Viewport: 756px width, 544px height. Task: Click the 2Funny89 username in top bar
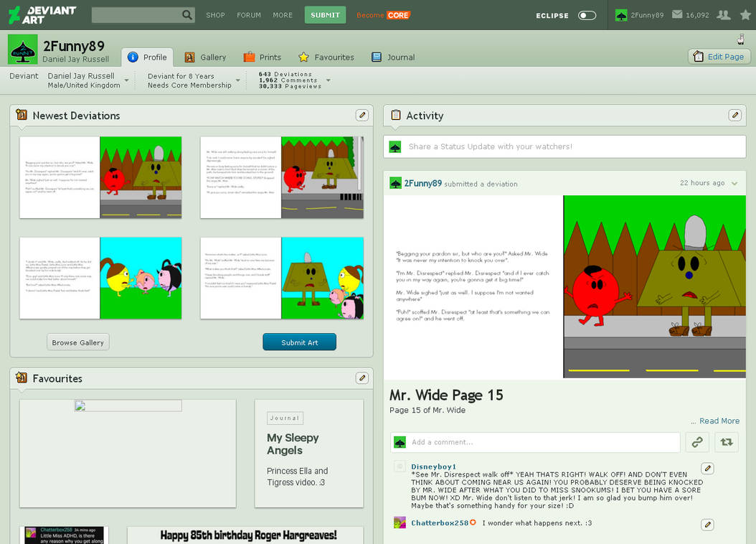point(647,16)
